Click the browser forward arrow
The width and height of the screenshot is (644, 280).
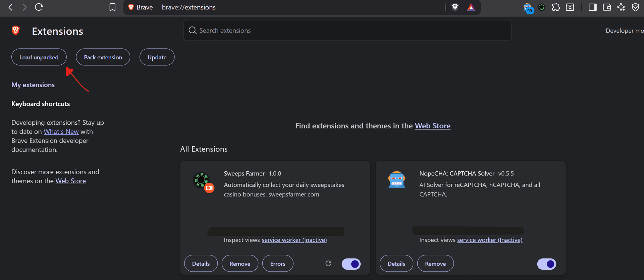pos(24,7)
